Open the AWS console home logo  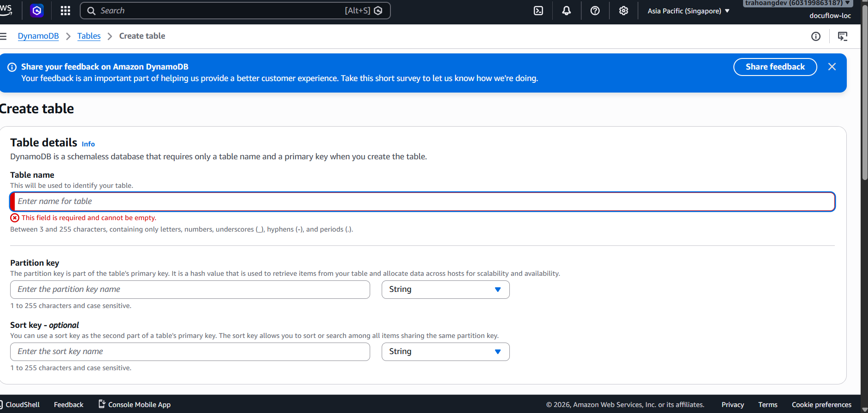pyautogui.click(x=6, y=10)
